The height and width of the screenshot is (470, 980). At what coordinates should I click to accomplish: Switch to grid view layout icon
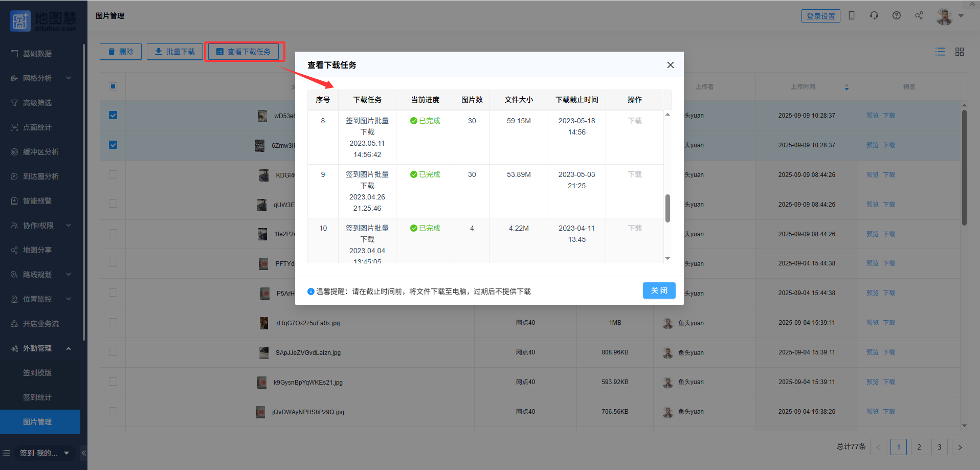pos(960,52)
